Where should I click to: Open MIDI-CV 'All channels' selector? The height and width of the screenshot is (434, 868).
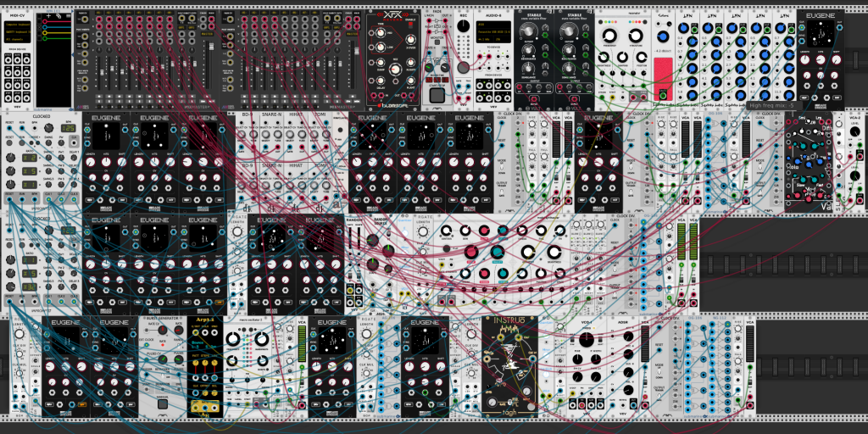[17, 39]
